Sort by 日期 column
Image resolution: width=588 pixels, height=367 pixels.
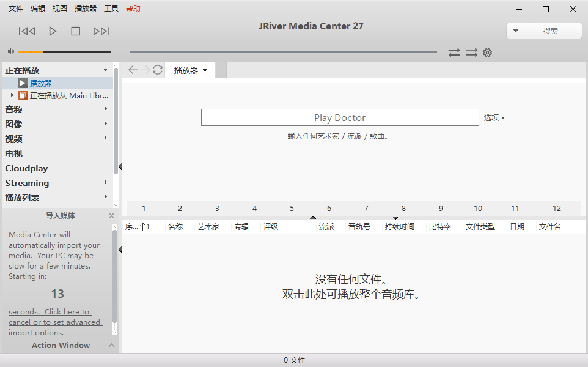pyautogui.click(x=517, y=227)
